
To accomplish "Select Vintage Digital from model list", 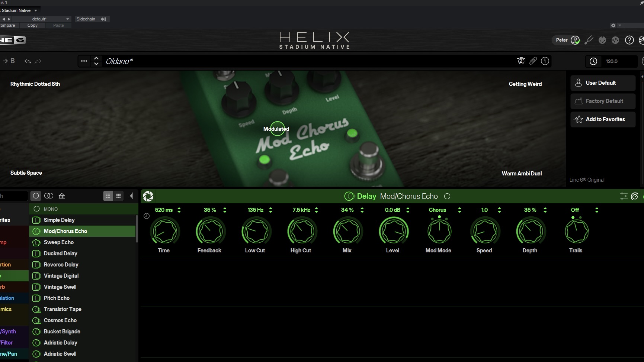I will point(82,276).
